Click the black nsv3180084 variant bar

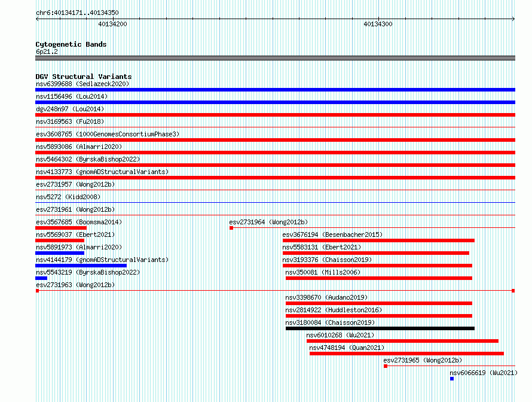(x=380, y=328)
